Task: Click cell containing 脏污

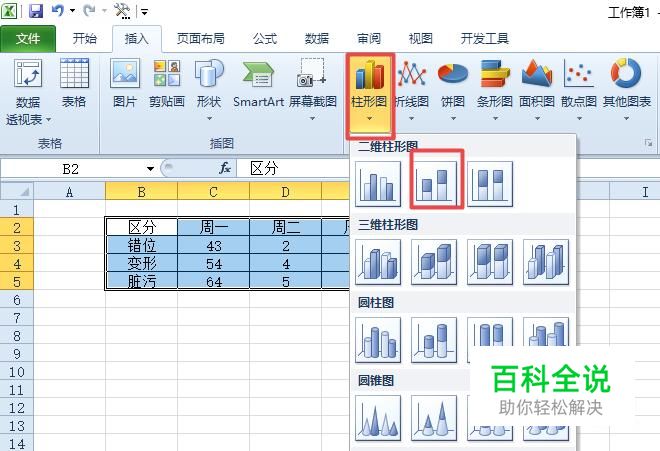Action: pyautogui.click(x=141, y=281)
